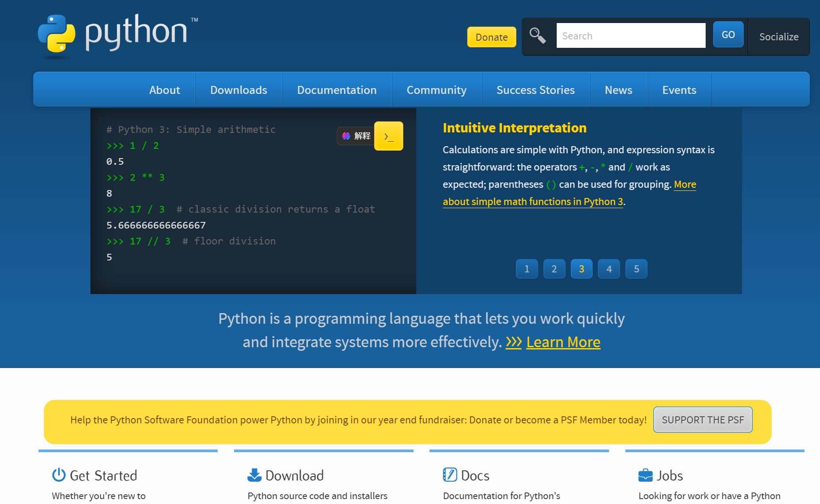Switch to slide 5 of code samples
The height and width of the screenshot is (504, 820).
636,269
